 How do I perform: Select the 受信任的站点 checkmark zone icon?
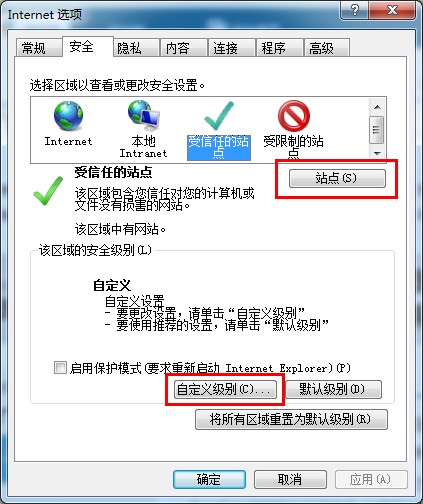click(x=219, y=116)
